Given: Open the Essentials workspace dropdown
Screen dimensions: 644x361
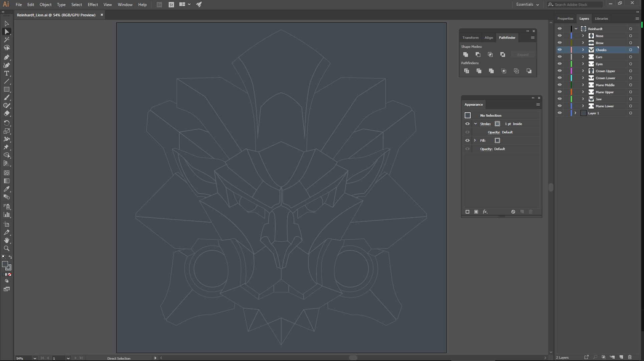Looking at the screenshot, I should click(527, 4).
